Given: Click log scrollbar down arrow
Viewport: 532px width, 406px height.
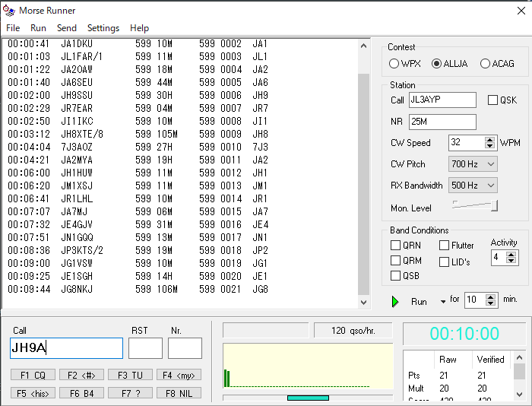Looking at the screenshot, I should pos(364,302).
